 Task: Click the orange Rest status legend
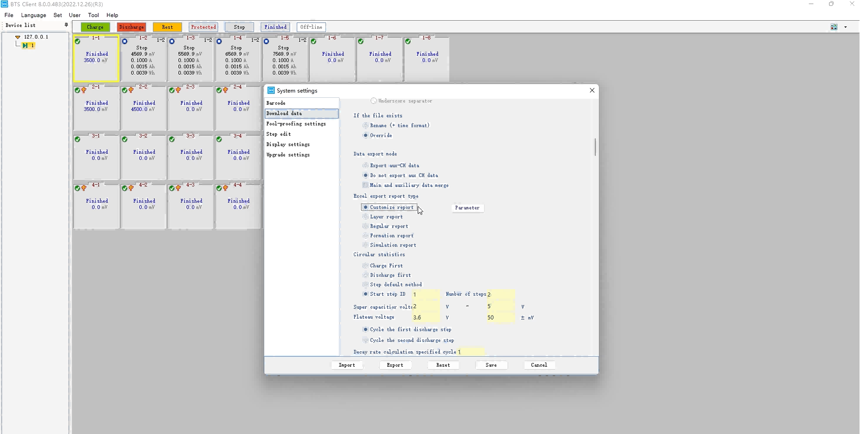(167, 27)
